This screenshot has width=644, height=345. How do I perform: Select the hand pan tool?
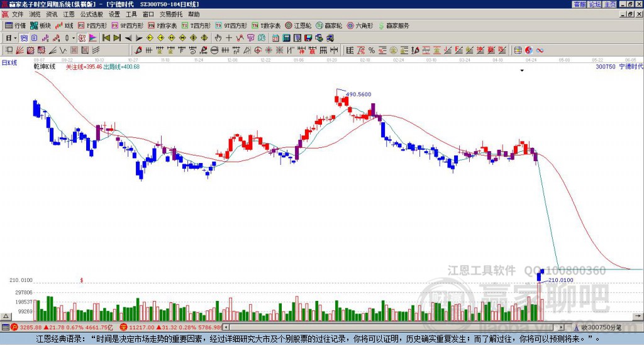(x=218, y=38)
